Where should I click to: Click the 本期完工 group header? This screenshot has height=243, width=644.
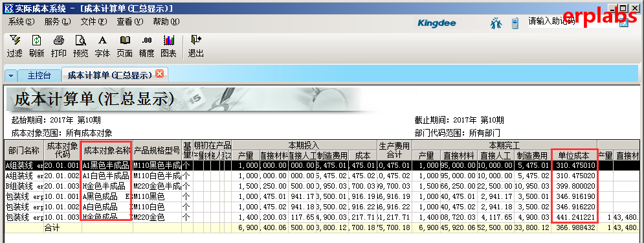pos(505,146)
